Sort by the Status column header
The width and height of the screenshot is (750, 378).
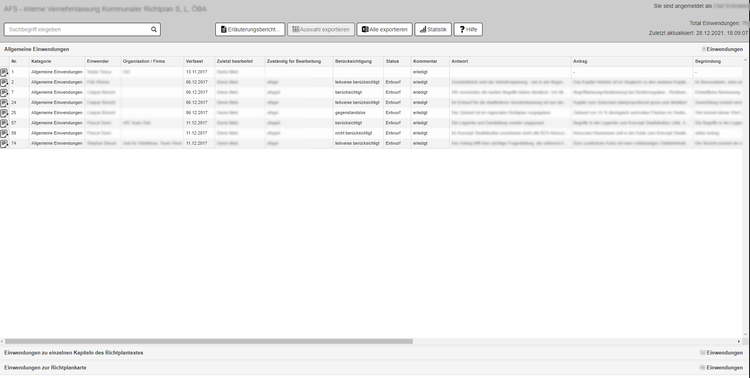point(392,61)
